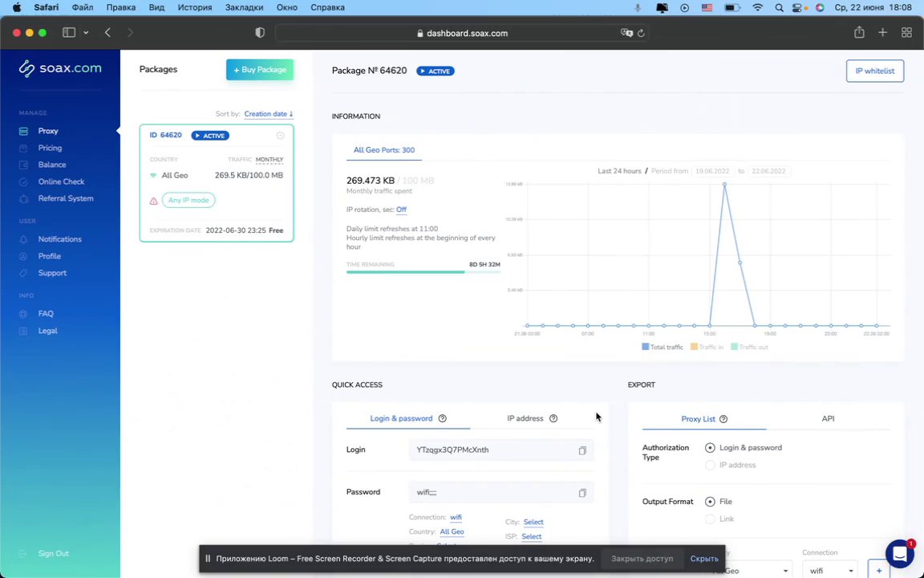Screen dimensions: 924x578
Task: Click the Legal sidebar icon
Action: tap(23, 331)
